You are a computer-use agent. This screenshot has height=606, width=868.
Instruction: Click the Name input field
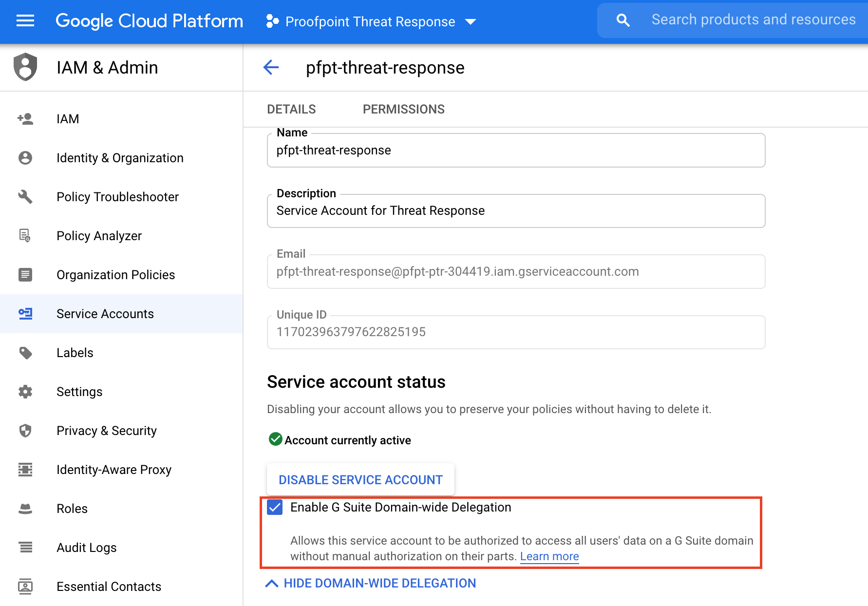tap(516, 151)
